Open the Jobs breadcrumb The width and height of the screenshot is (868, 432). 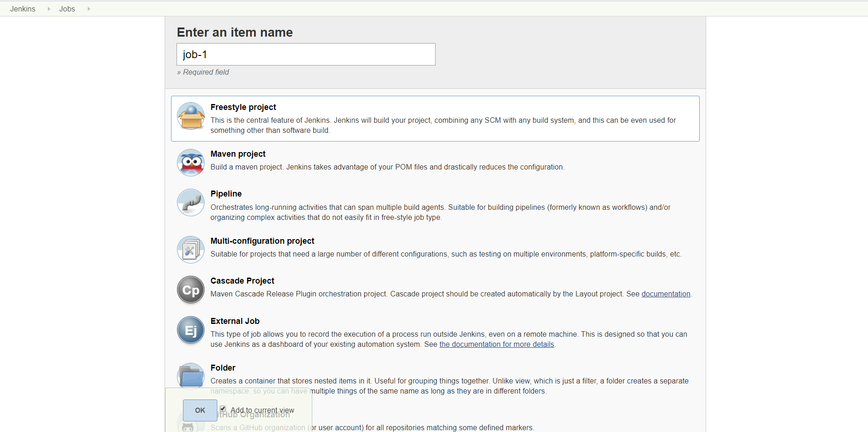tap(67, 9)
